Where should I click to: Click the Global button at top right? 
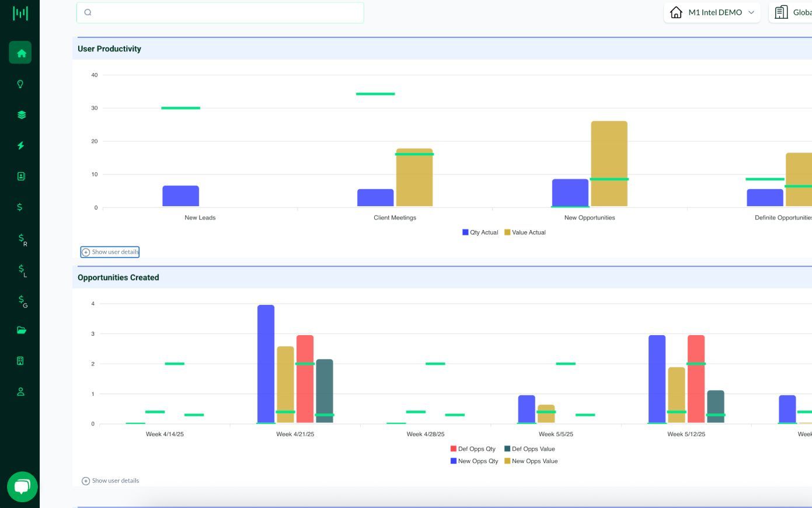[792, 12]
